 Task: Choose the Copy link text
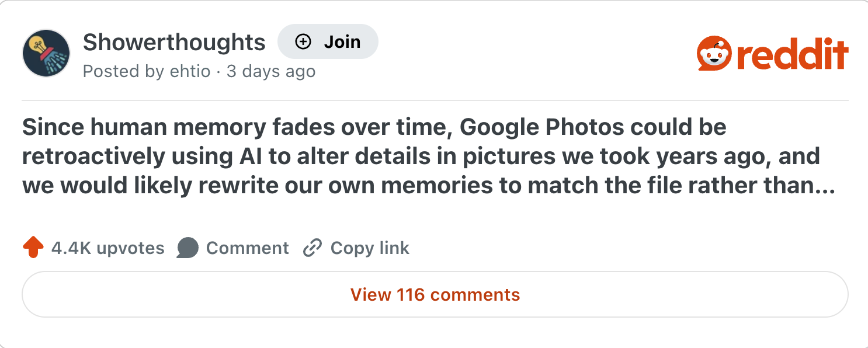370,248
